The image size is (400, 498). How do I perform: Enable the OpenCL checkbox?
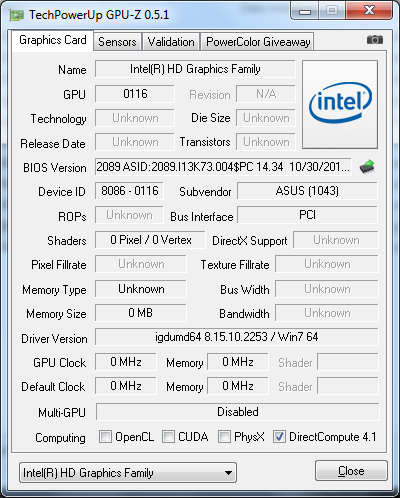pyautogui.click(x=105, y=436)
